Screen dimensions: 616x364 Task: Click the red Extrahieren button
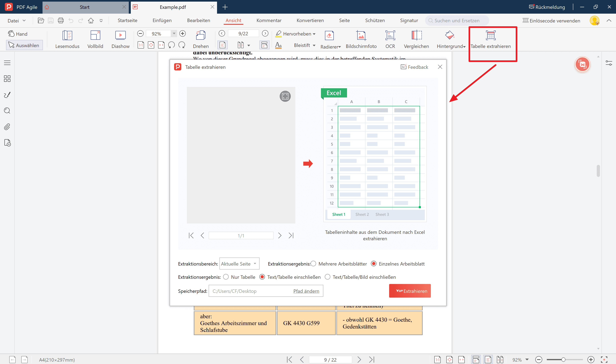(x=410, y=291)
